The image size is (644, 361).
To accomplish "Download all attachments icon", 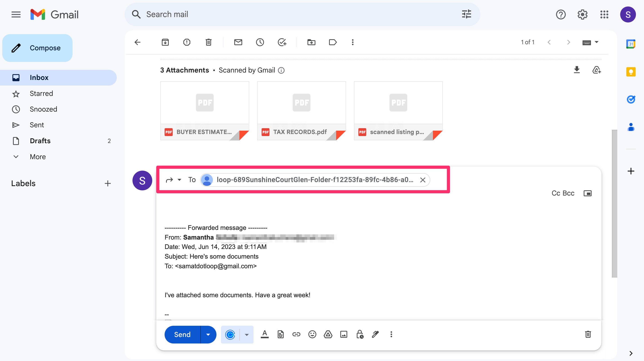I will pos(577,70).
